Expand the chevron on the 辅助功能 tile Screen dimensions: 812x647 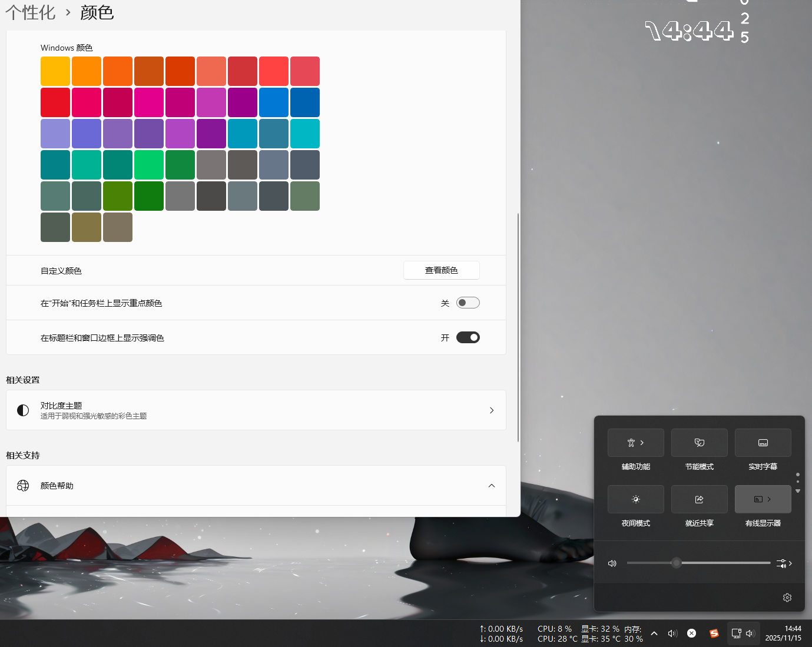[x=642, y=443]
